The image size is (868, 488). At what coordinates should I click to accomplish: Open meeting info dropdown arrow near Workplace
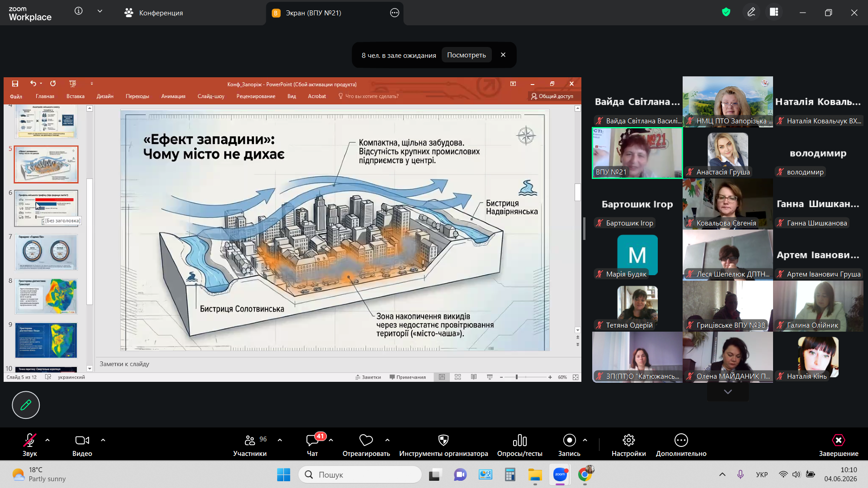coord(100,11)
